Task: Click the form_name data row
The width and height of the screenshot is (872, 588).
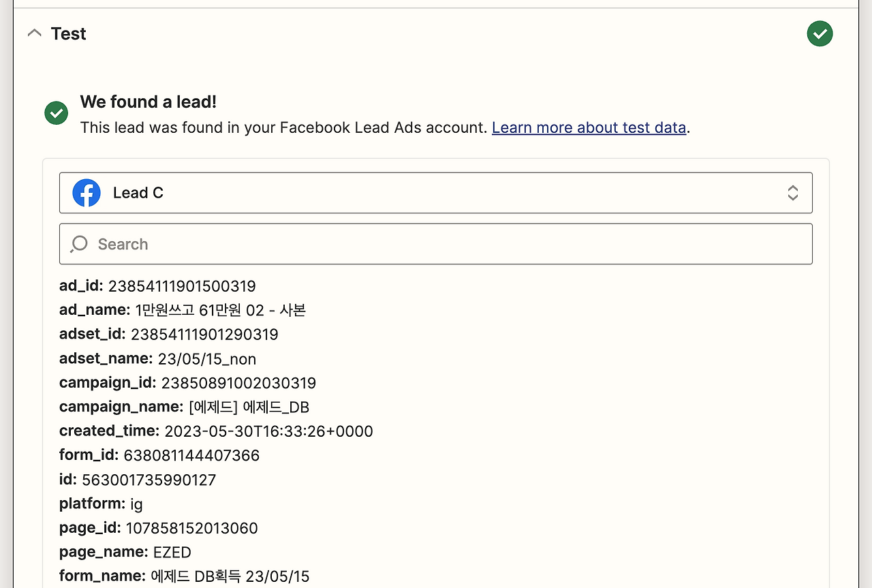Action: coord(184,576)
